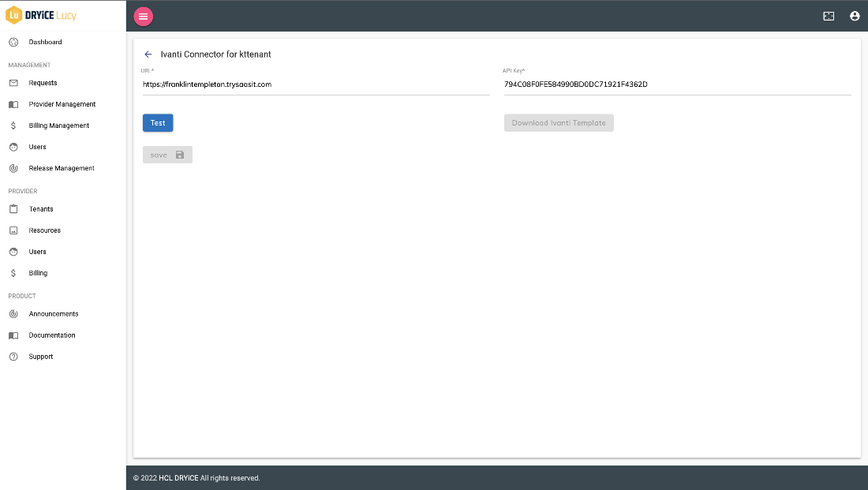Click the save button
The image size is (868, 490).
[168, 155]
